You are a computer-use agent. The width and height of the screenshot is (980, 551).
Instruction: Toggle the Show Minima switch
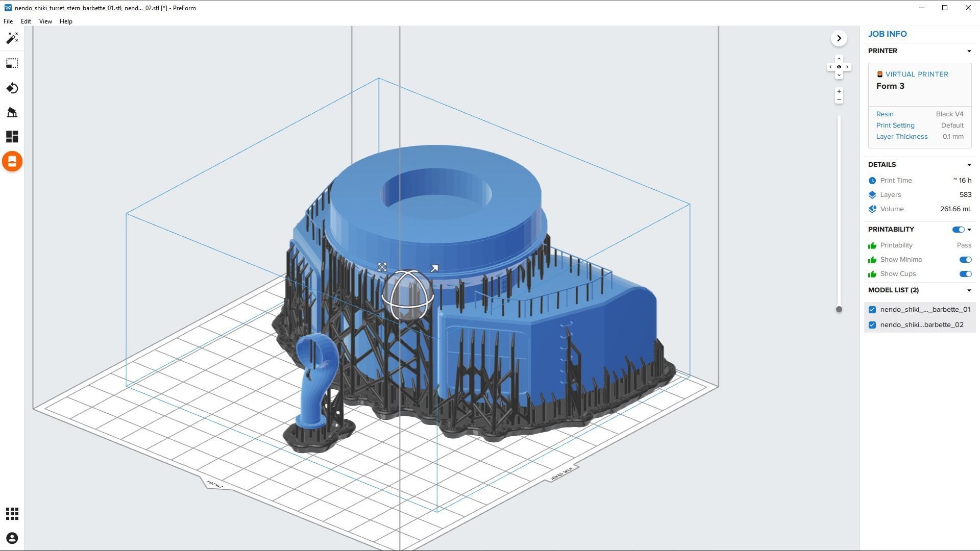(x=965, y=260)
